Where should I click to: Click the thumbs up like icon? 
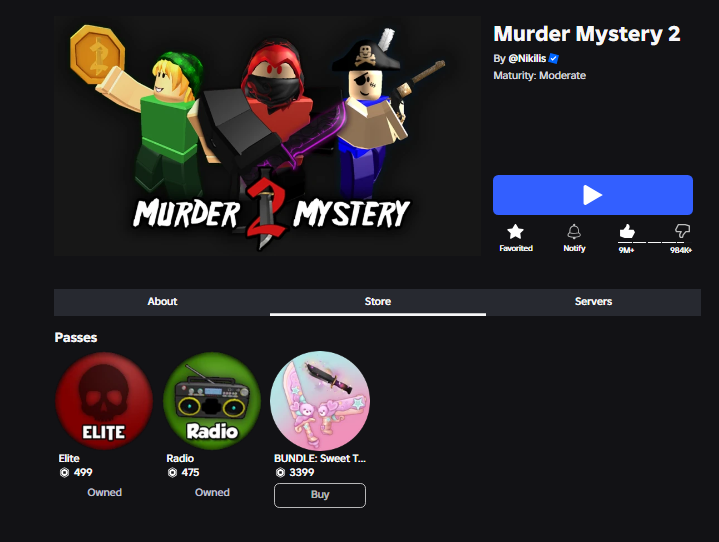[x=627, y=231]
